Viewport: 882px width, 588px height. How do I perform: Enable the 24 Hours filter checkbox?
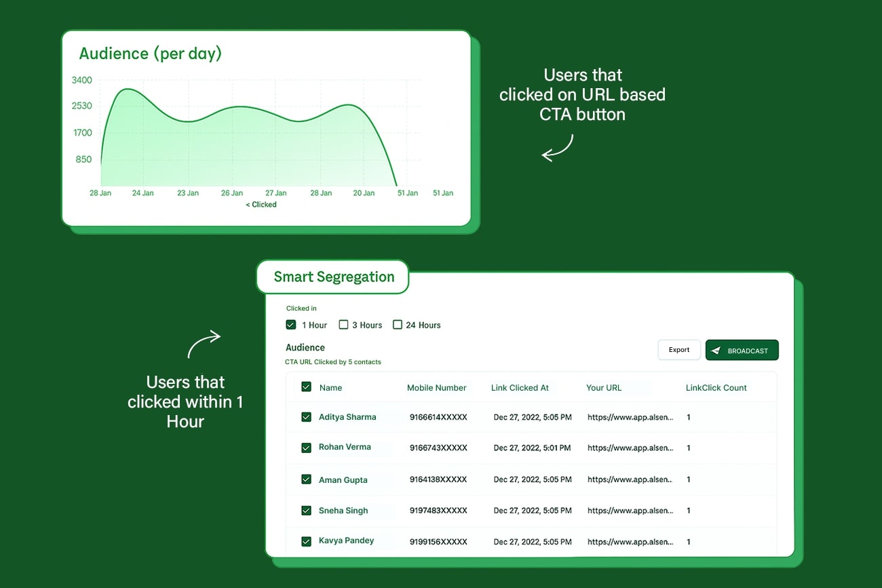(398, 325)
